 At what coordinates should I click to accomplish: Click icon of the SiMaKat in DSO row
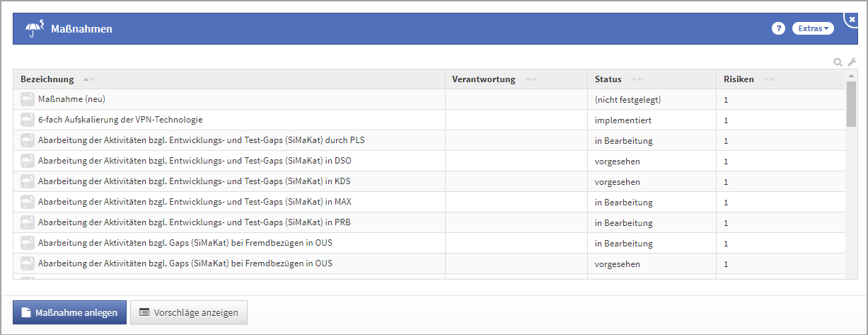tap(28, 161)
